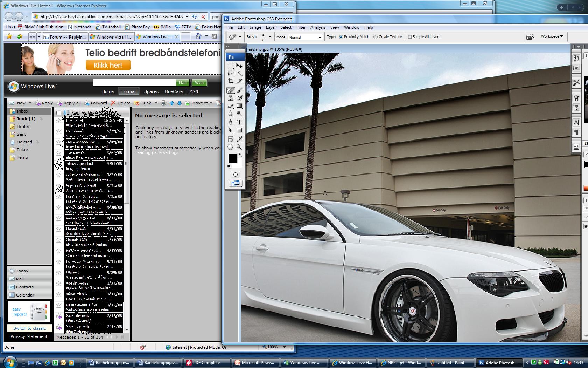Select the History Brush tool
The height and width of the screenshot is (368, 588).
[239, 98]
